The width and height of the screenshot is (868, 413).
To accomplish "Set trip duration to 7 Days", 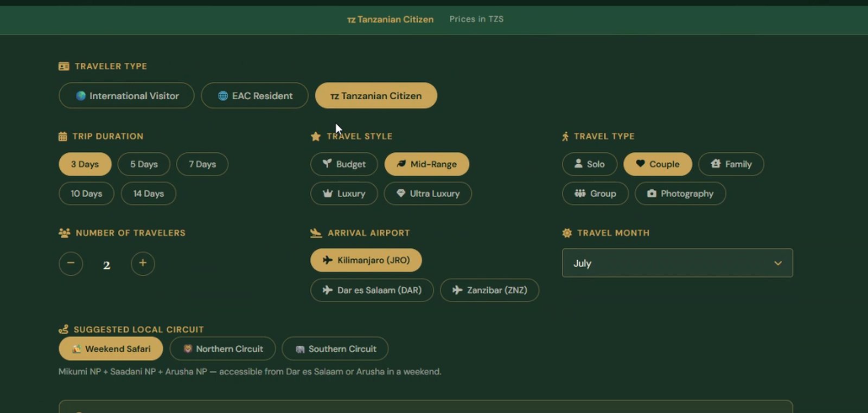I will (202, 164).
